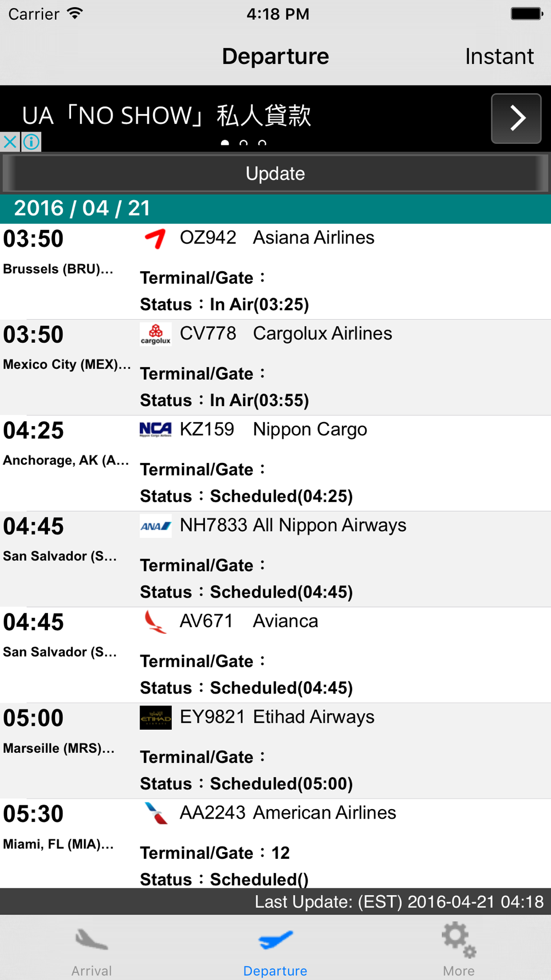
Task: Tap the NCA Nippon Cargo logo
Action: tap(155, 430)
